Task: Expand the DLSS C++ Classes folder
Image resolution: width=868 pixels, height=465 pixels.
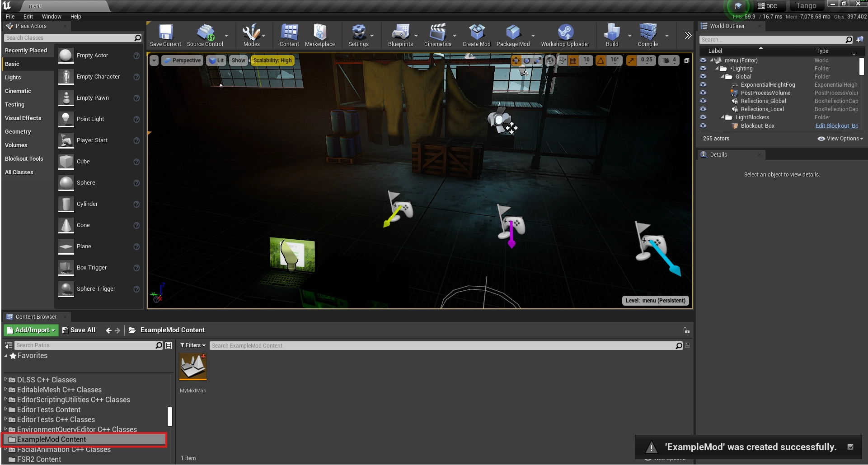Action: pos(5,380)
